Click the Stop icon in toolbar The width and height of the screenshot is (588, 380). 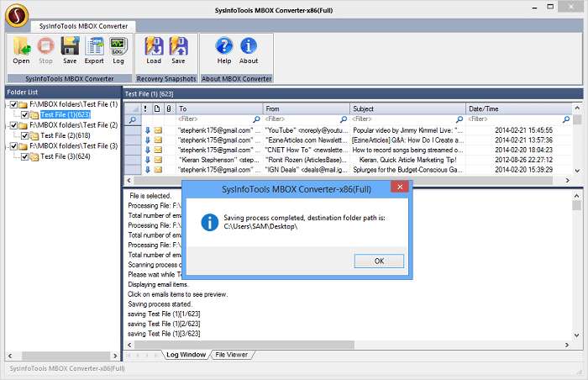click(45, 46)
